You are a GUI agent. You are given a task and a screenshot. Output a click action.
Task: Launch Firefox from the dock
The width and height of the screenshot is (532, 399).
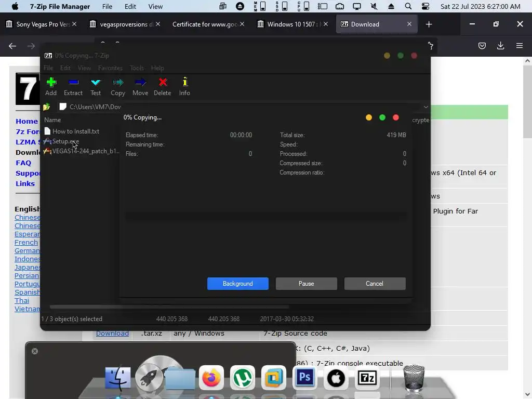click(211, 378)
